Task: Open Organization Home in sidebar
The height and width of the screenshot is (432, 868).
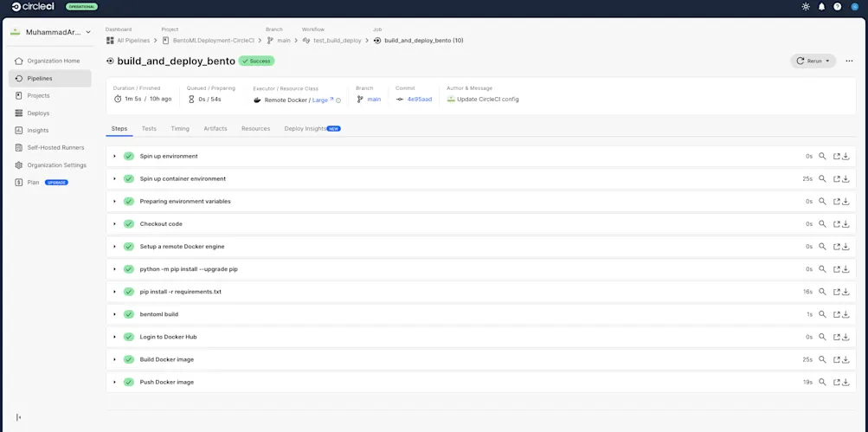Action: coord(50,61)
